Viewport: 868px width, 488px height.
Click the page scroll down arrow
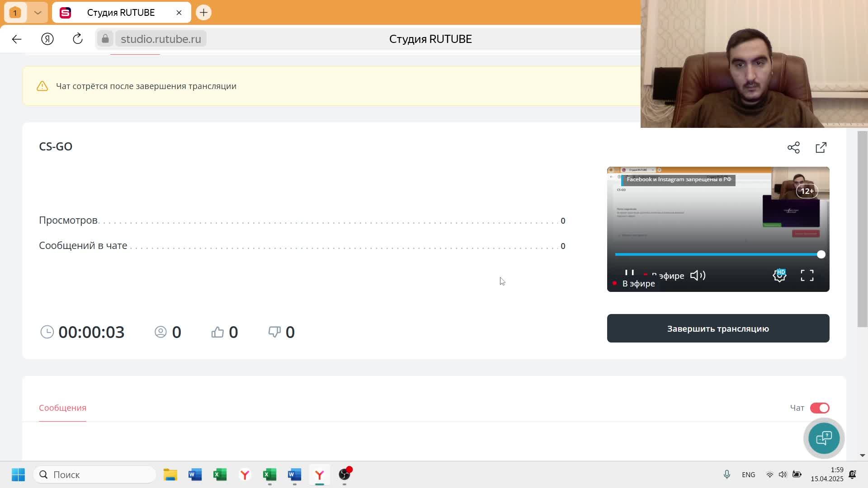click(x=862, y=455)
